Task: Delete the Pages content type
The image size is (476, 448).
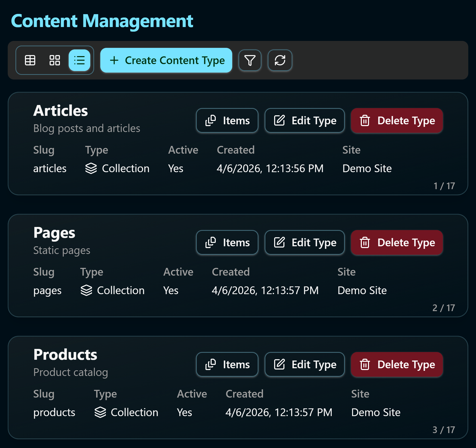Action: 397,242
